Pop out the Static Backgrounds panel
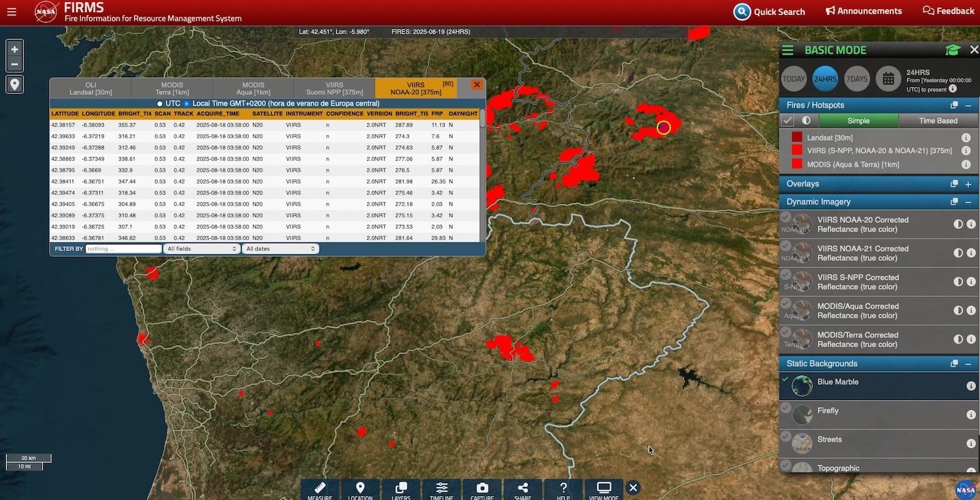 click(955, 364)
